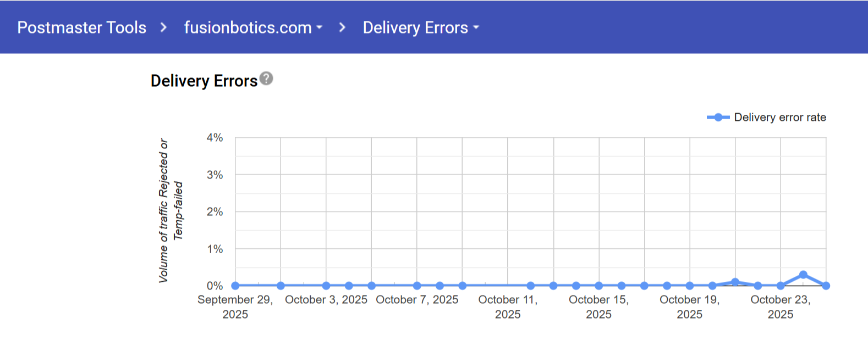The image size is (868, 340).
Task: Select the small bump data point after October 20
Action: (x=735, y=282)
